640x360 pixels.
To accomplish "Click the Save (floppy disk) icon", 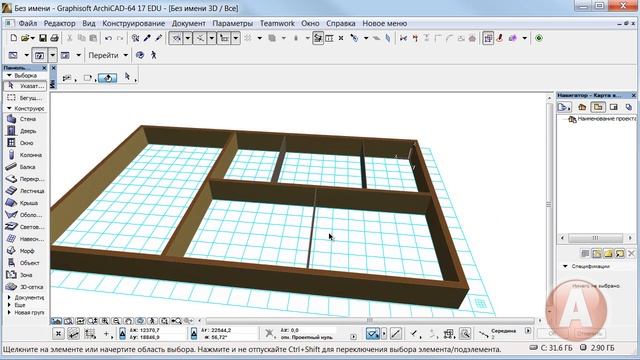I will pyautogui.click(x=43, y=38).
